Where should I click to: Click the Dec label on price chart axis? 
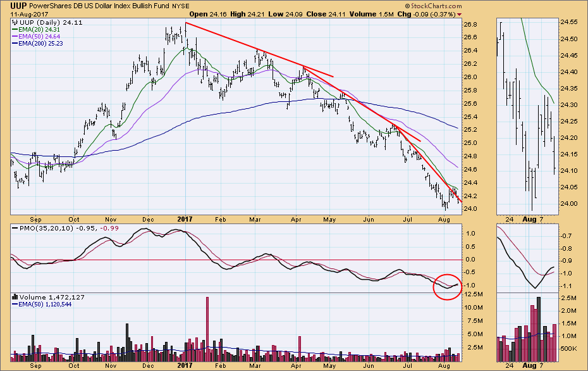point(148,219)
